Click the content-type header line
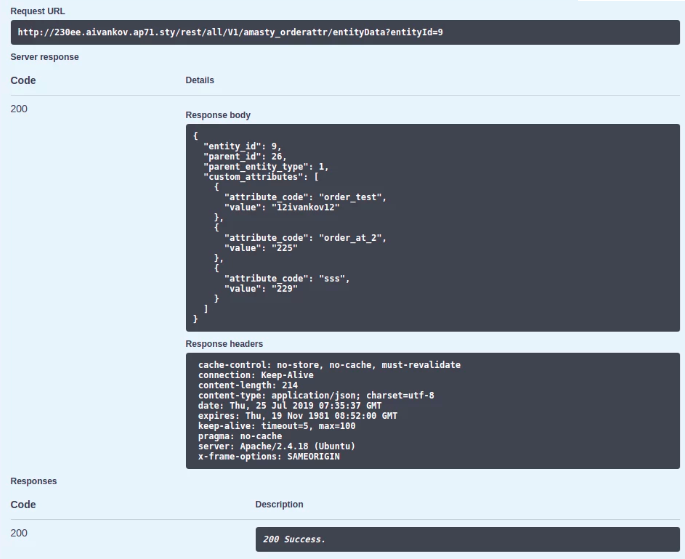Image resolution: width=685 pixels, height=559 pixels. pos(316,395)
